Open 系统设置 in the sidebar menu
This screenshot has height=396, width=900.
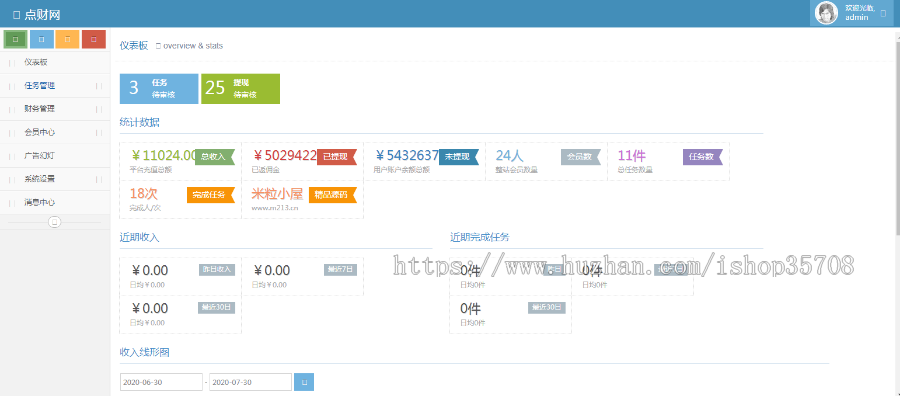pos(55,179)
